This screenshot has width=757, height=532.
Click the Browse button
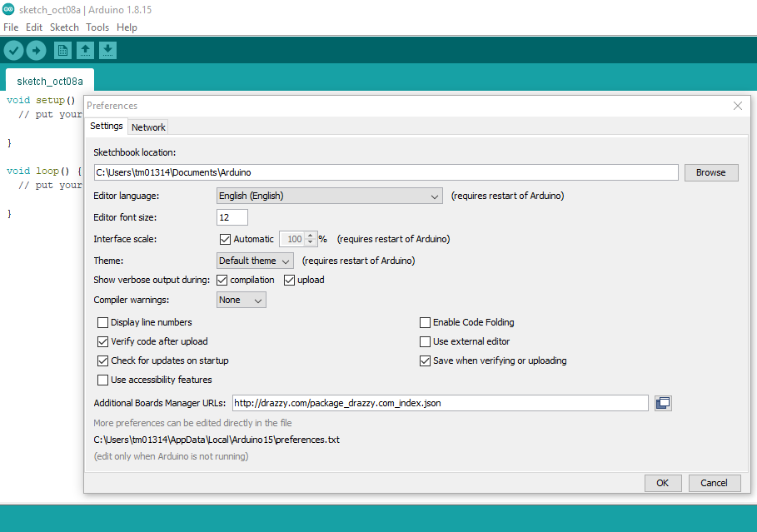click(711, 172)
